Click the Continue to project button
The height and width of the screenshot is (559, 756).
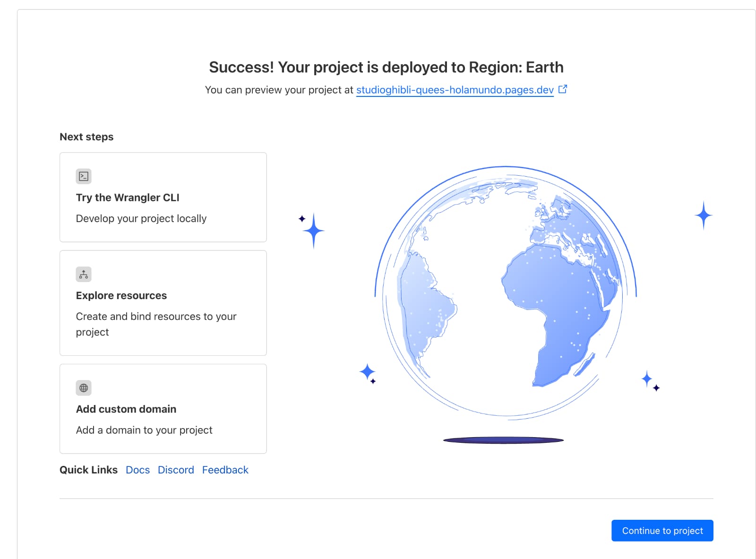click(x=662, y=531)
